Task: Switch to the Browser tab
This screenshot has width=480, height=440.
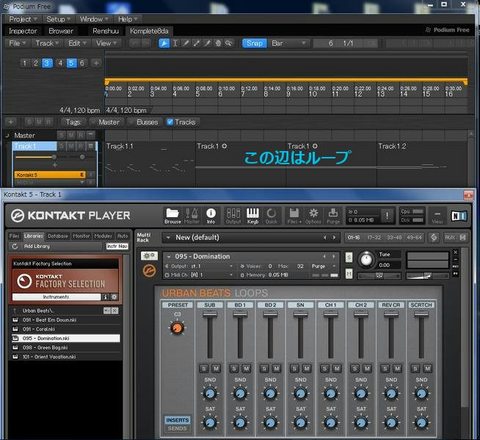Action: [61, 31]
